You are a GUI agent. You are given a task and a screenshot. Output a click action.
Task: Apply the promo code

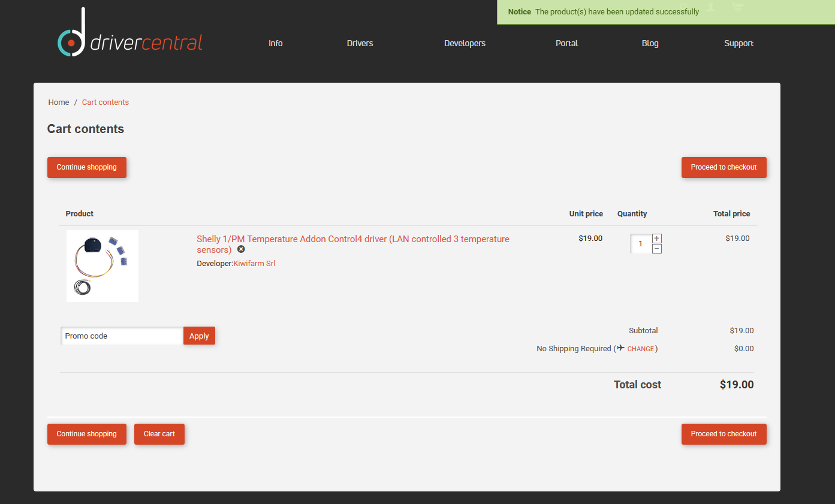(x=199, y=336)
